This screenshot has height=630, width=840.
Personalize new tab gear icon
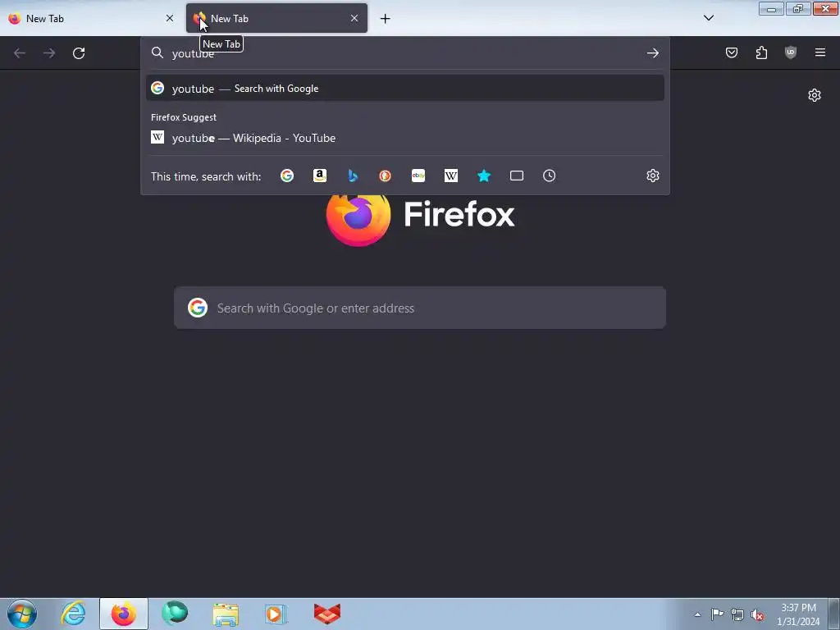tap(815, 95)
